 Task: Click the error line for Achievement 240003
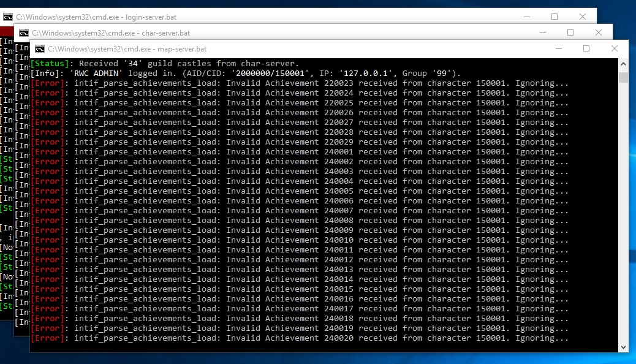300,171
